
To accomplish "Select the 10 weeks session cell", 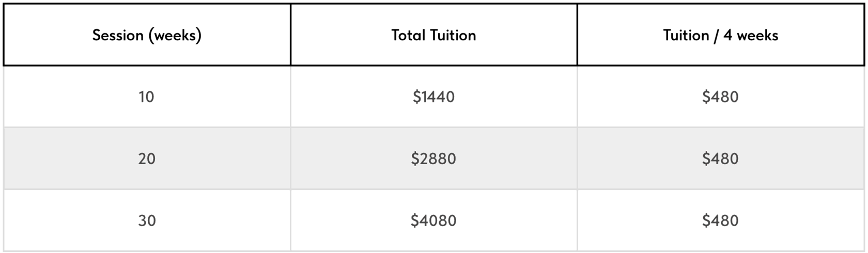I will 147,97.
